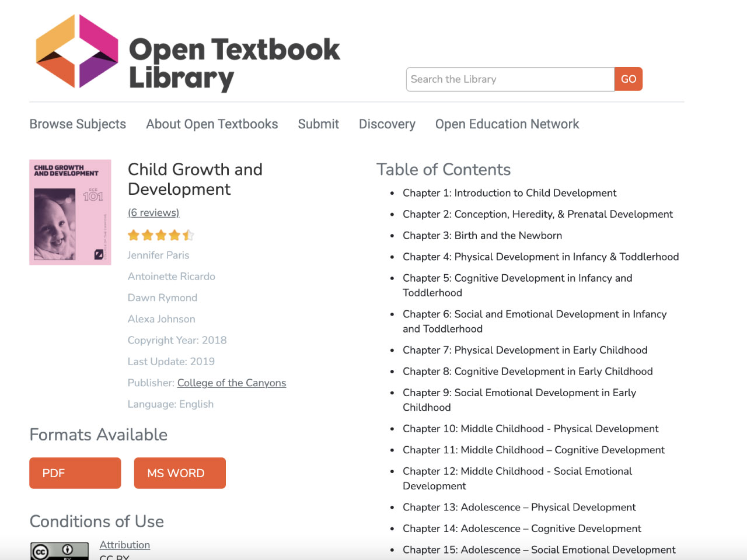Click Chapter 2: Conception, Heredity, & Prenatal Development

(537, 214)
